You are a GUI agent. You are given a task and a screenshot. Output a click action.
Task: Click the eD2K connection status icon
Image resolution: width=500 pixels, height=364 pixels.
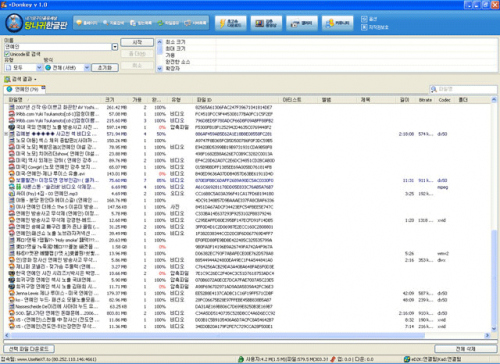(x=407, y=359)
